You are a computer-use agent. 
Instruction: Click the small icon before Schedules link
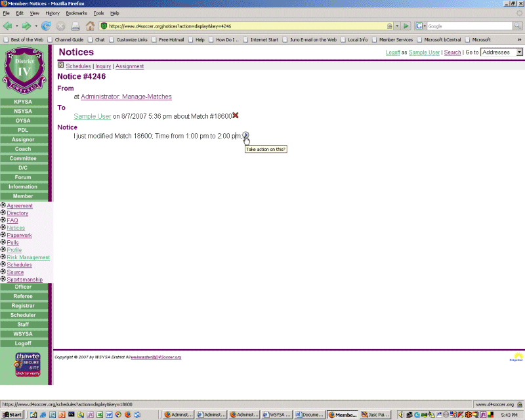[61, 66]
